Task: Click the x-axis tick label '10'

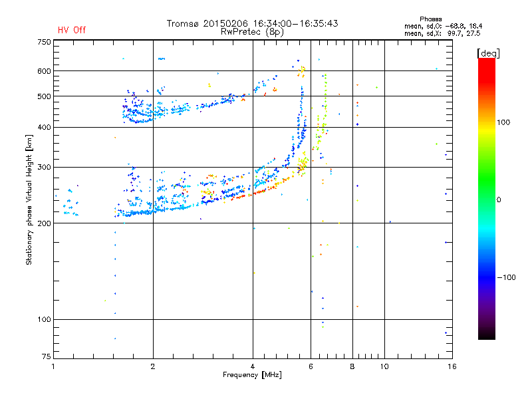Action: [x=384, y=366]
